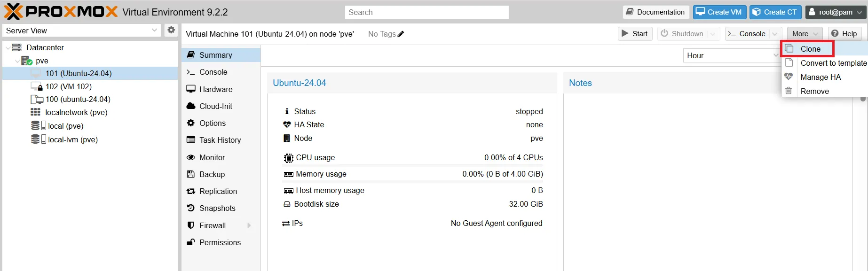
Task: Click the Task History list icon
Action: pos(191,140)
